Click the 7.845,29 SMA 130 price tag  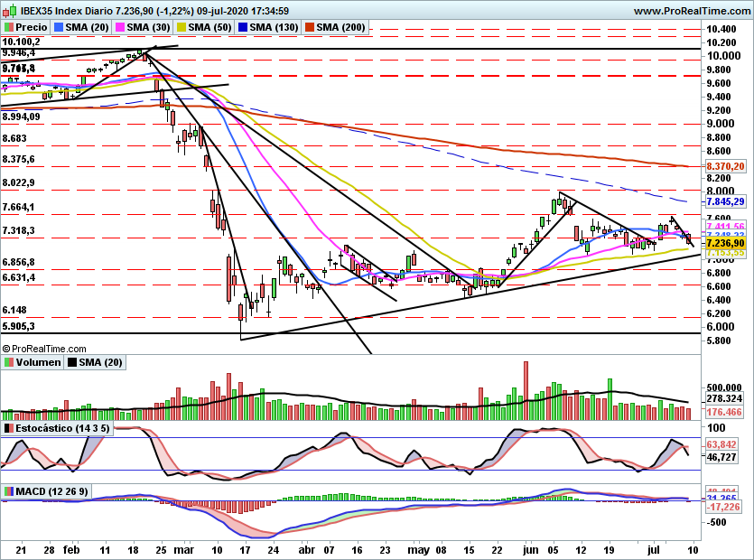click(726, 201)
